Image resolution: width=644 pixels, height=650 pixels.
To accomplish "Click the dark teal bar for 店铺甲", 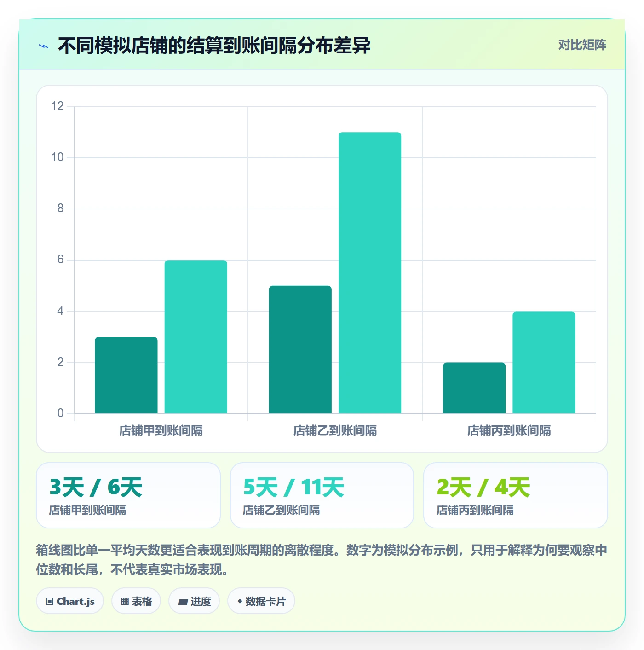I will coord(126,375).
